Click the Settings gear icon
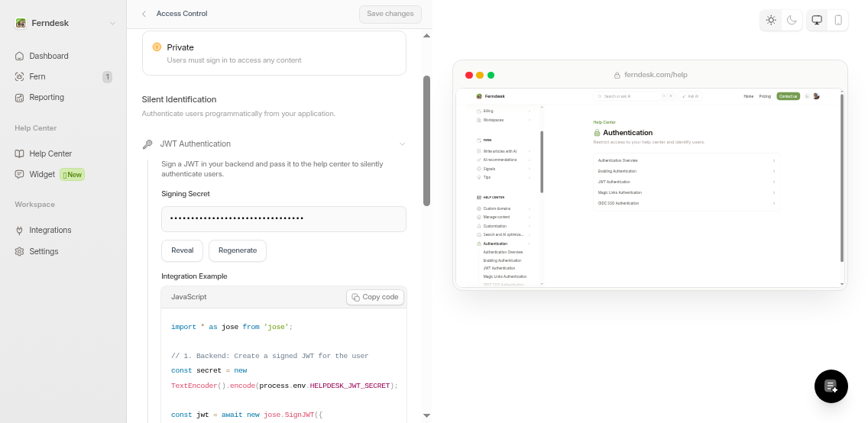 coord(19,252)
